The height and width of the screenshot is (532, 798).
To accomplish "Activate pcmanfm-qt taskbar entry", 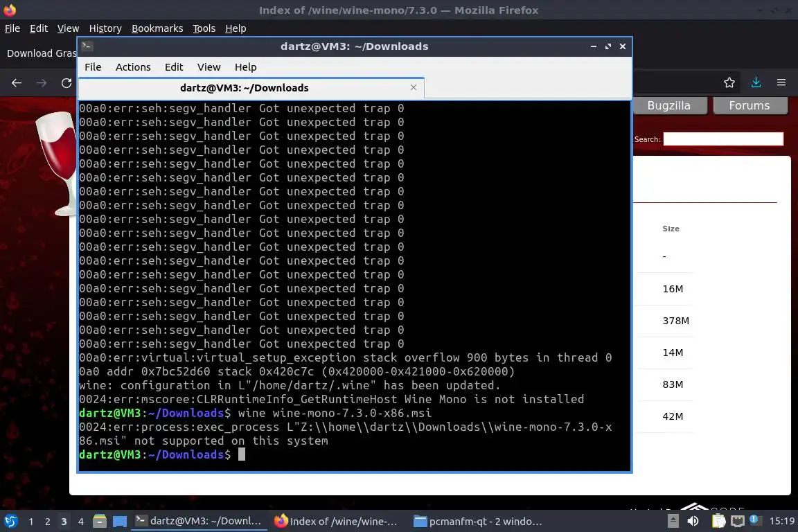I will coord(477,521).
